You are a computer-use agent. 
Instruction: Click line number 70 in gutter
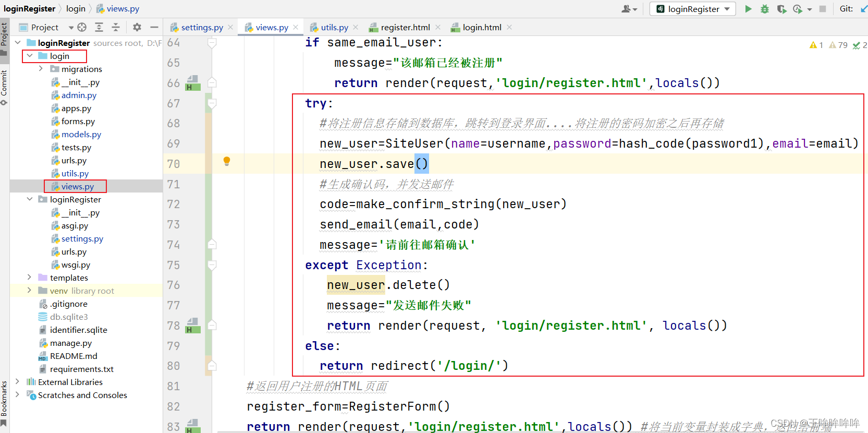coord(174,164)
